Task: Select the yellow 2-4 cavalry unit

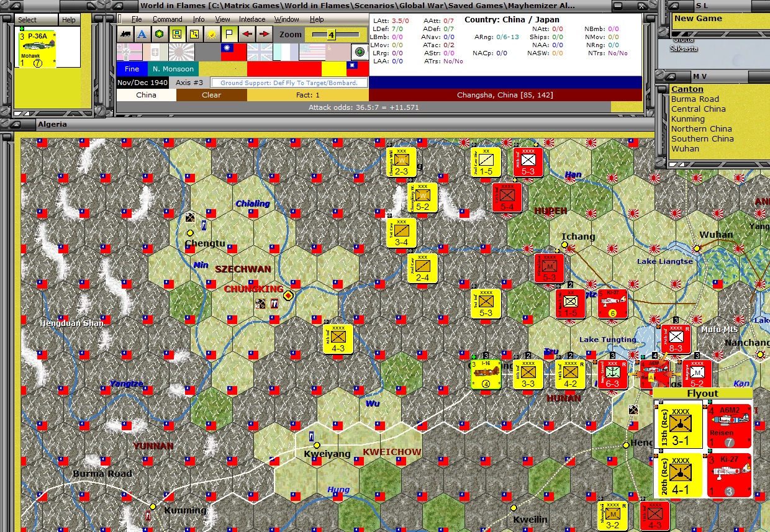Action: coord(422,269)
